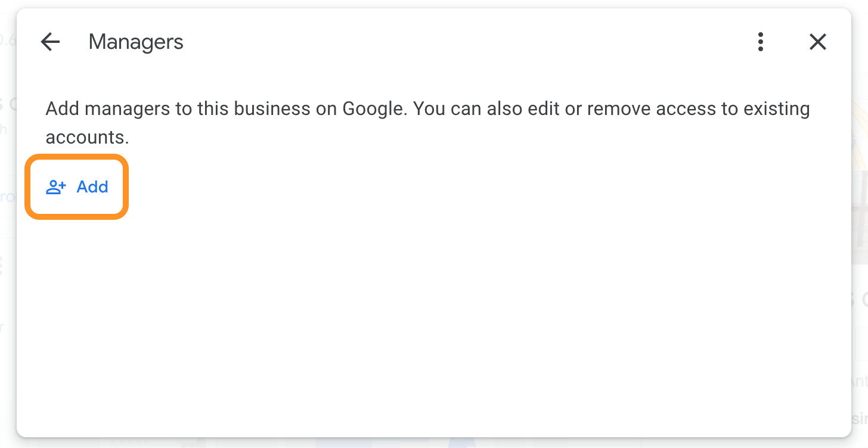Select the Managers dialog title

point(136,42)
